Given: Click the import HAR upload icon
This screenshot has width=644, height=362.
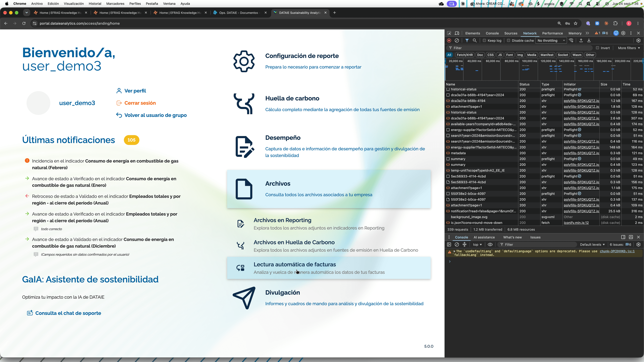Looking at the screenshot, I should pyautogui.click(x=581, y=40).
